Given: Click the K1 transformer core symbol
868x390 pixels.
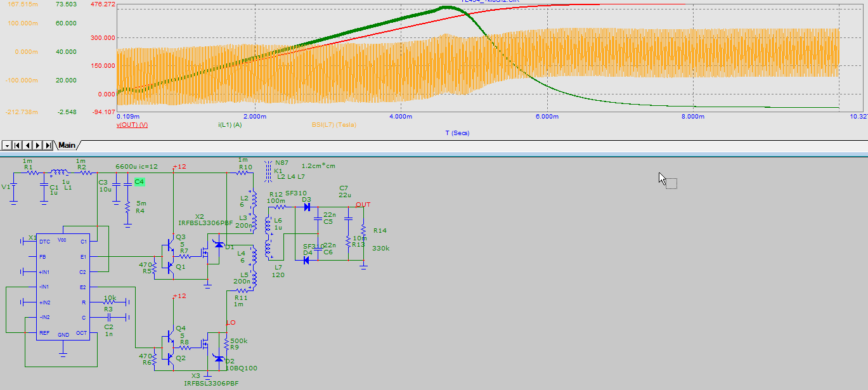Looking at the screenshot, I should (266, 171).
